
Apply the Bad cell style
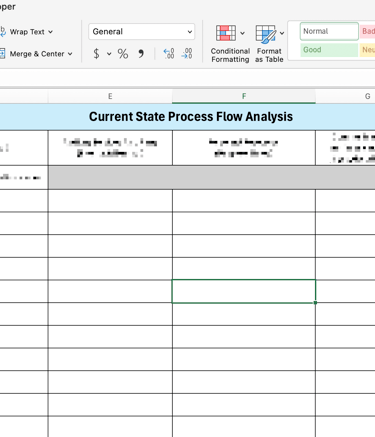[x=367, y=31]
